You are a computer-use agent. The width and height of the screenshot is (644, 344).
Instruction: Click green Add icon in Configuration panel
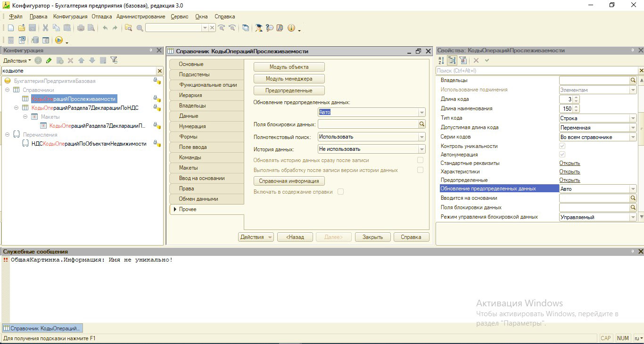point(38,60)
